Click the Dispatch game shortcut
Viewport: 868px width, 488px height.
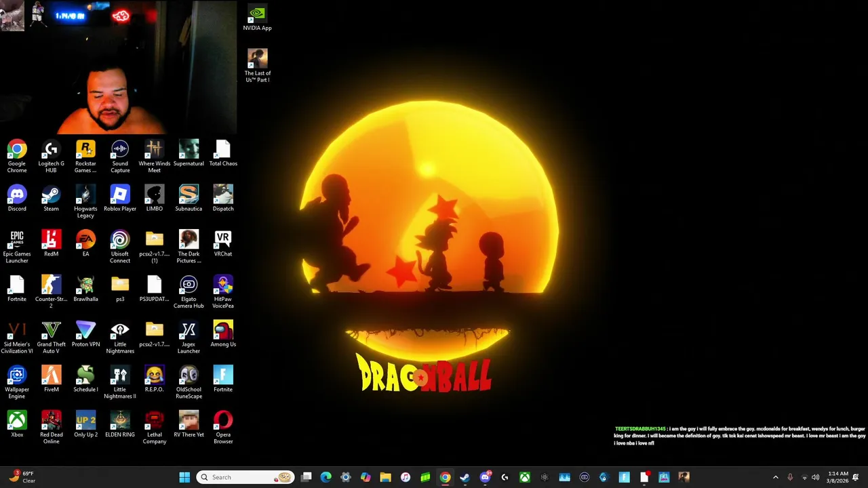[223, 199]
